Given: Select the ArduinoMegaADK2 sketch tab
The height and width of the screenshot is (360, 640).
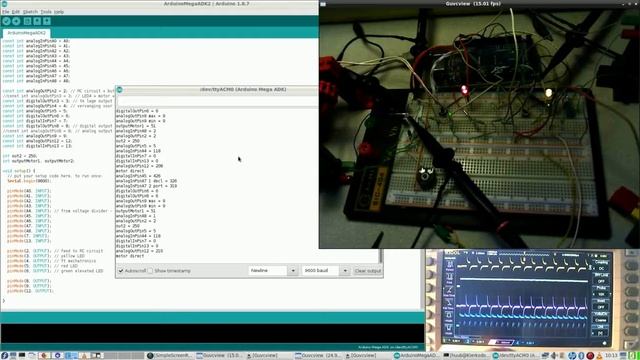Looking at the screenshot, I should point(26,33).
